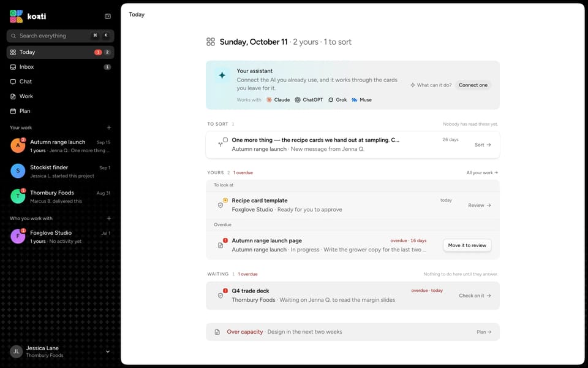
Task: Click the Thornbury Foods project avatar
Action: (18, 196)
